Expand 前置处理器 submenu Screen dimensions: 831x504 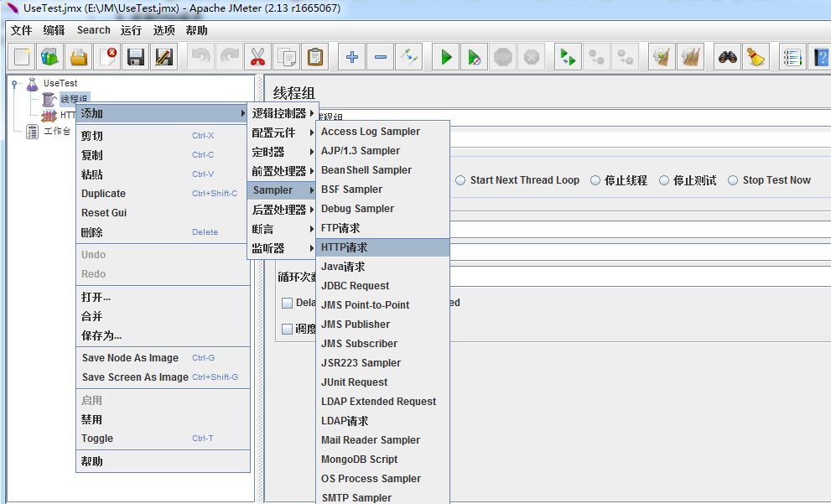click(283, 171)
